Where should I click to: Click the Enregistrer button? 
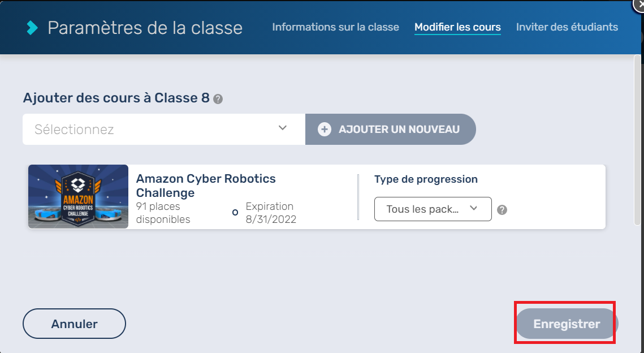click(567, 324)
